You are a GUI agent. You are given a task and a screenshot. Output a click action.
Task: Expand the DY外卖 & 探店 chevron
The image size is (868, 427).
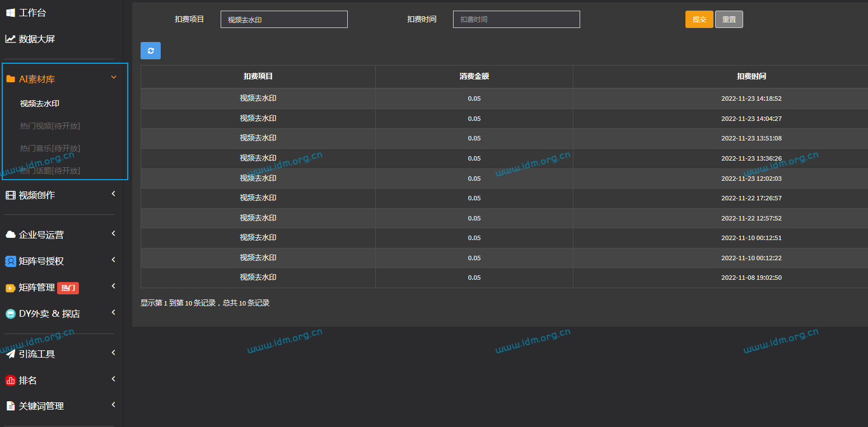click(114, 312)
